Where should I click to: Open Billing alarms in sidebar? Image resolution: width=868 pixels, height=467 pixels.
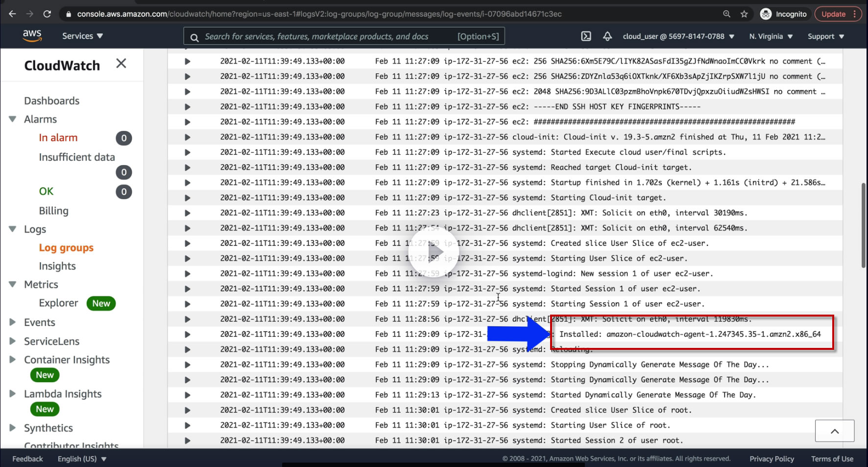point(53,211)
